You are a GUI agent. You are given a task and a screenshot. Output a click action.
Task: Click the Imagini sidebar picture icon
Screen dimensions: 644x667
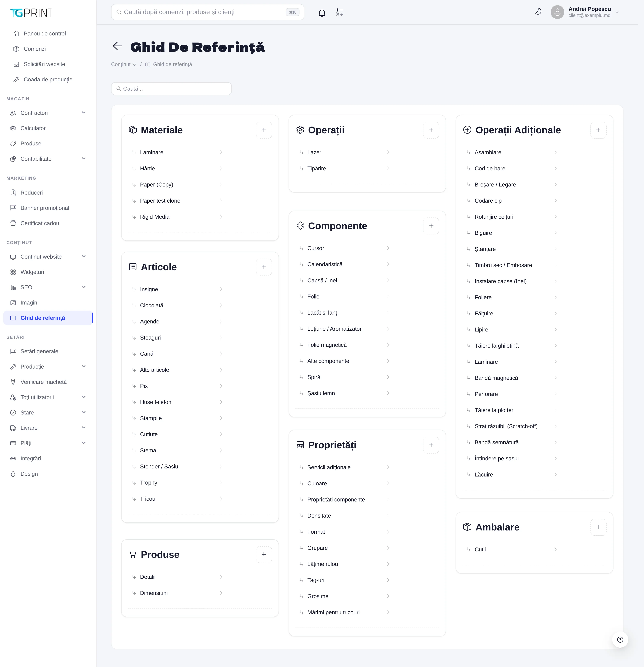click(x=13, y=302)
